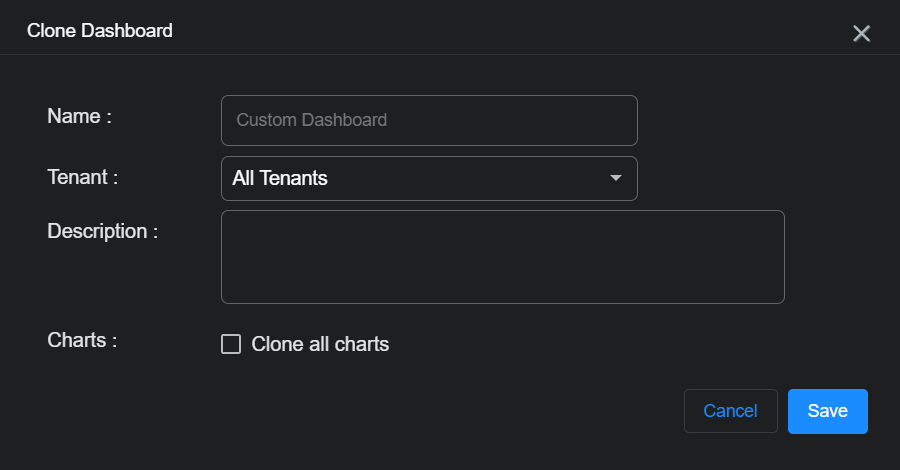Tick the charts checkbox square
The height and width of the screenshot is (470, 900).
pyautogui.click(x=231, y=344)
